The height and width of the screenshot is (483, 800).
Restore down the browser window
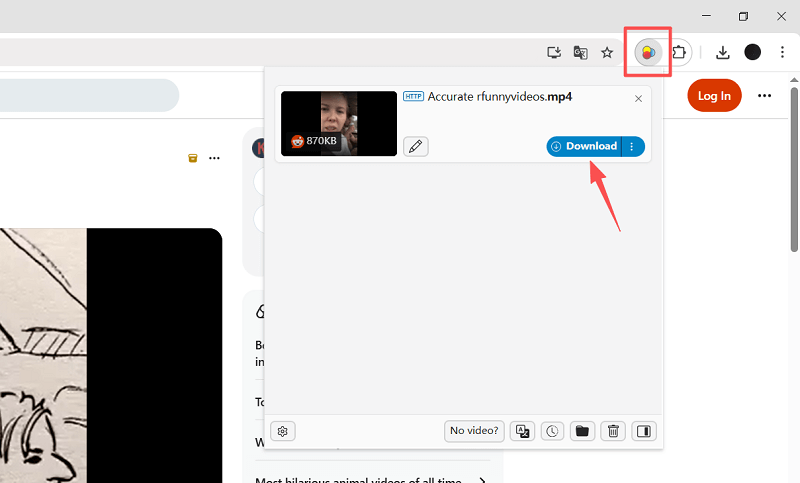point(743,16)
